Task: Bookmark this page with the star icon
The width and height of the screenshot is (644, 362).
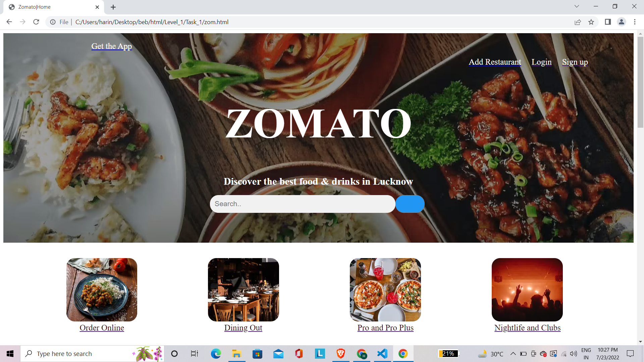Action: coord(591,22)
